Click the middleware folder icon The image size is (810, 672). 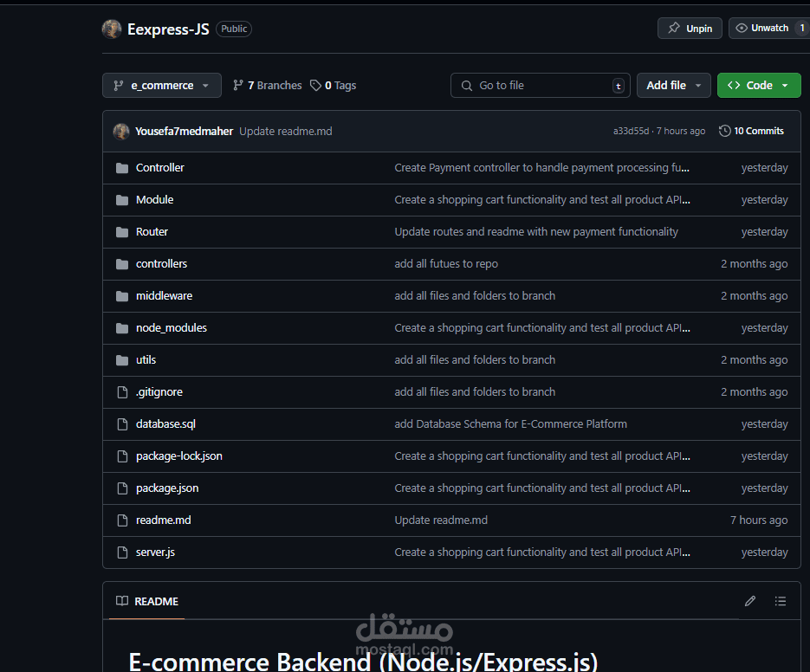click(x=122, y=296)
